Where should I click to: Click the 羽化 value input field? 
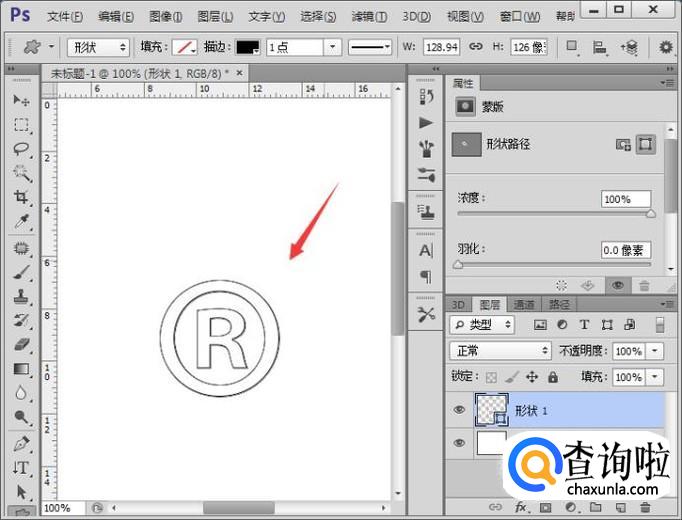625,250
